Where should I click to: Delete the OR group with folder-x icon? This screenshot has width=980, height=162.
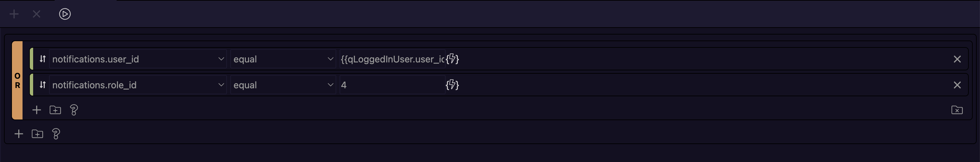coord(957,110)
